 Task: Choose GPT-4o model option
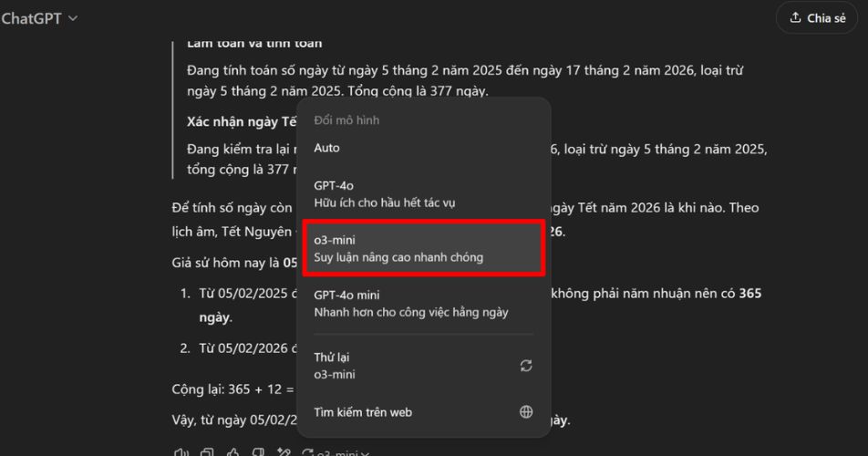423,193
